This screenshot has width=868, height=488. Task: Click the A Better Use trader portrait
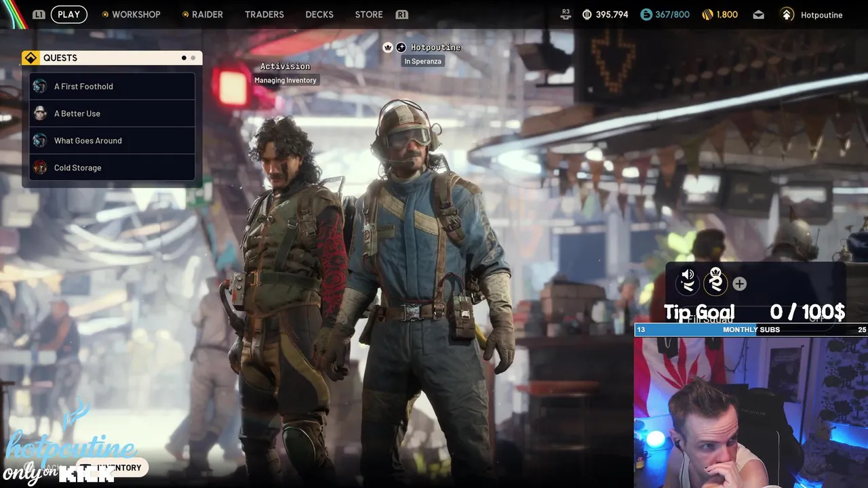(x=40, y=113)
